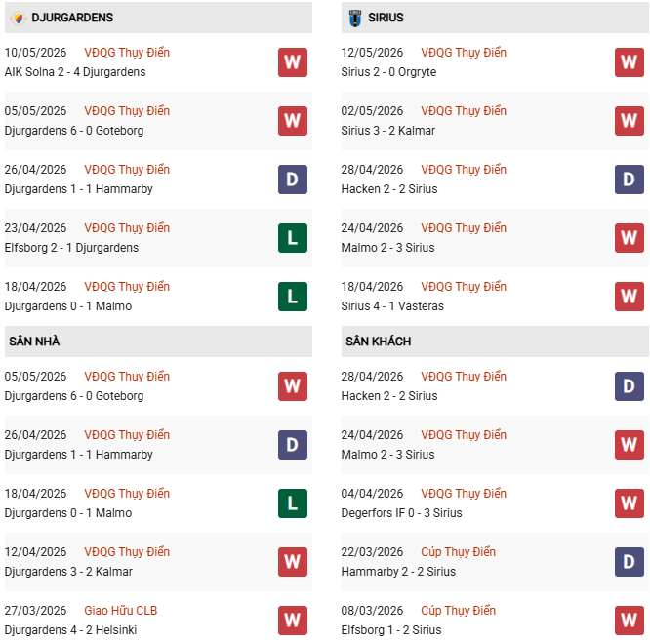Click the W badge for Degerfors IF 0-3 Sirius

pyautogui.click(x=630, y=503)
